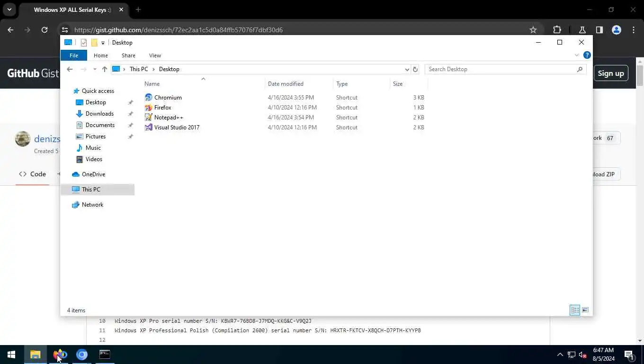Open Downloads in the navigation pane
This screenshot has width=644, height=364.
tap(99, 114)
